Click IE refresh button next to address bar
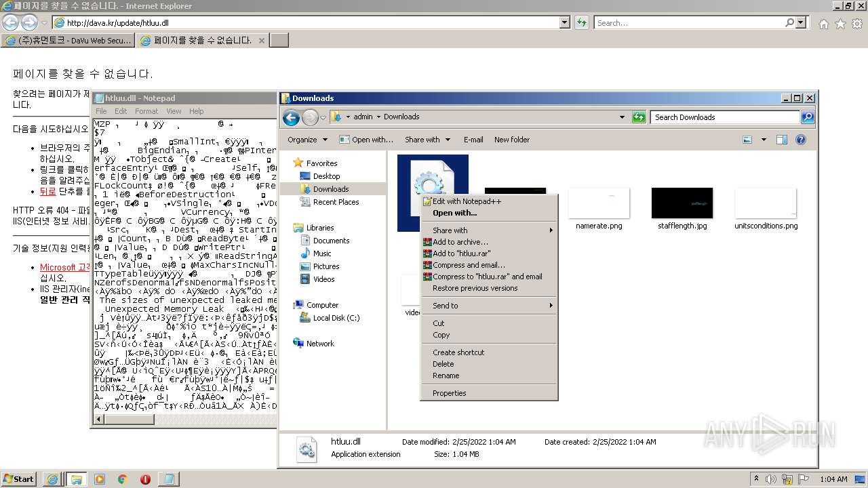Screen dimensions: 868x488 pos(581,22)
